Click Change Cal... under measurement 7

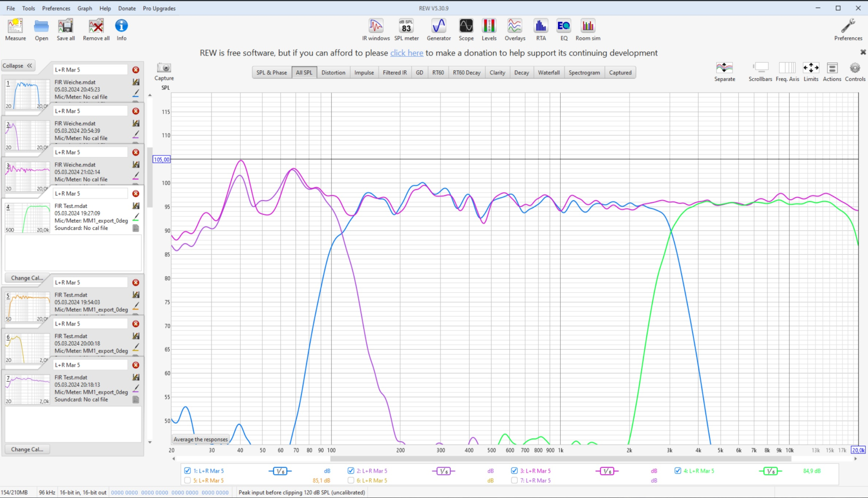pos(27,449)
